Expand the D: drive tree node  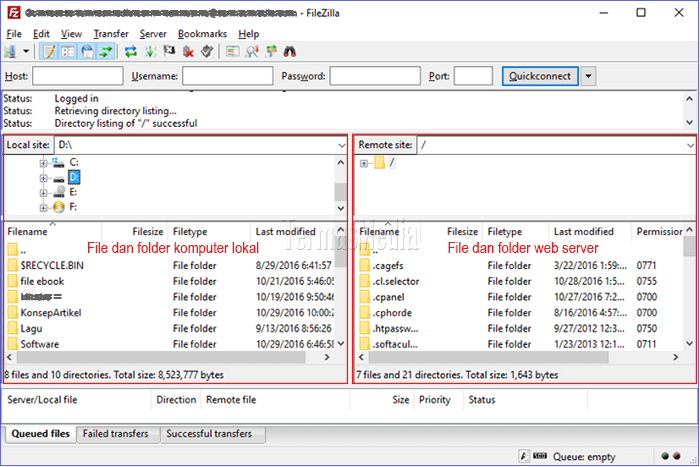43,178
